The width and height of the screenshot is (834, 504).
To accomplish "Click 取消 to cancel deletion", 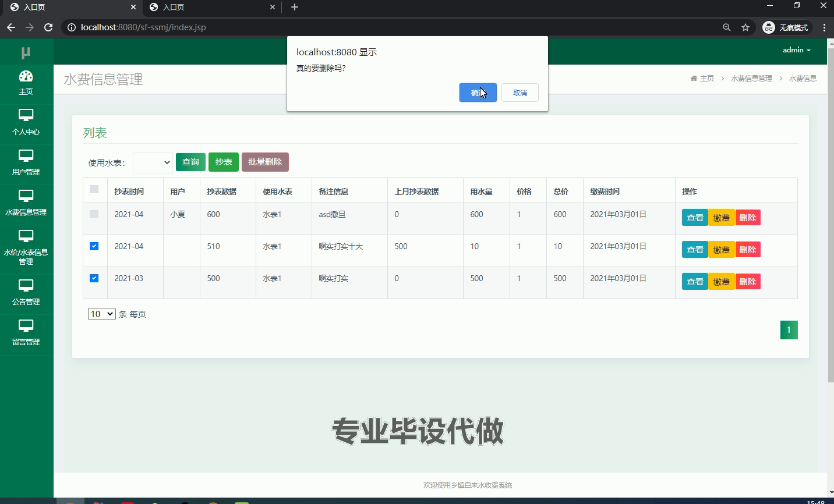I will click(520, 93).
